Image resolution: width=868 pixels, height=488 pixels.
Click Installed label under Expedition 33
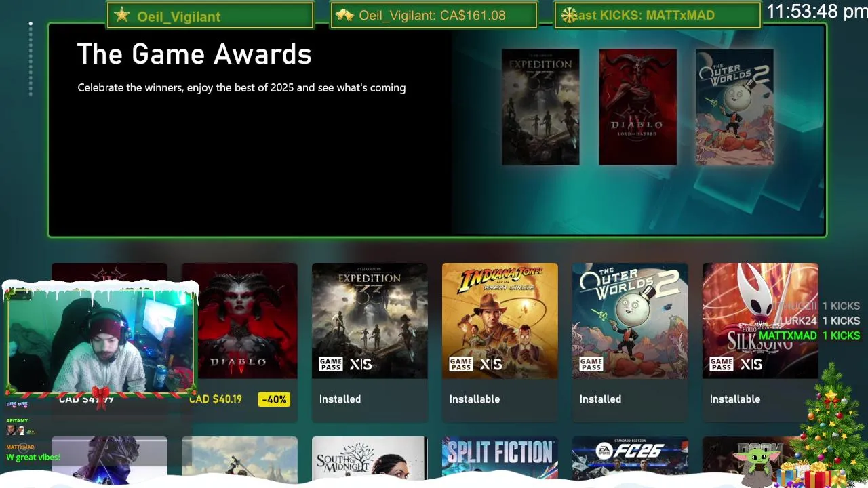pos(340,399)
